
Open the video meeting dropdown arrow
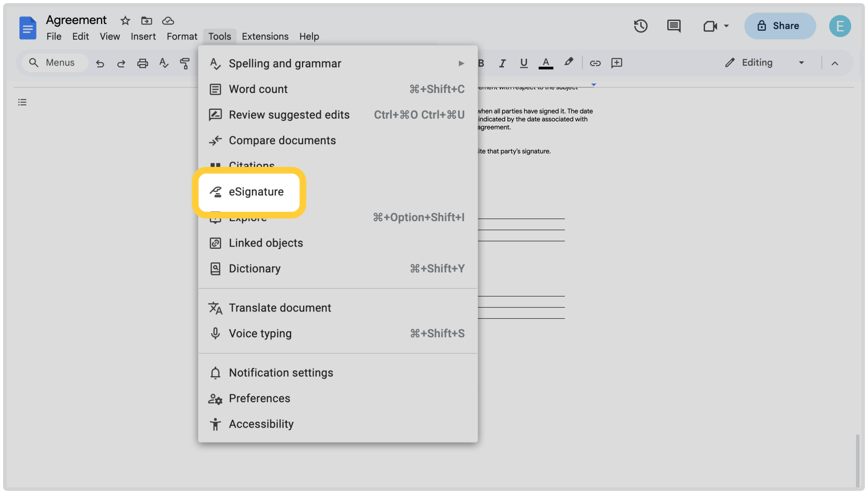click(x=726, y=26)
